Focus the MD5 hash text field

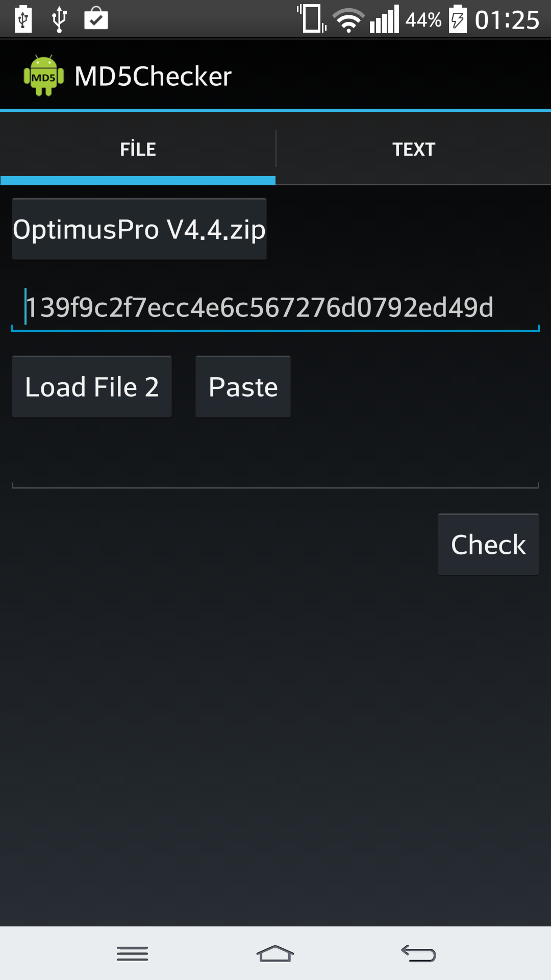pos(275,307)
